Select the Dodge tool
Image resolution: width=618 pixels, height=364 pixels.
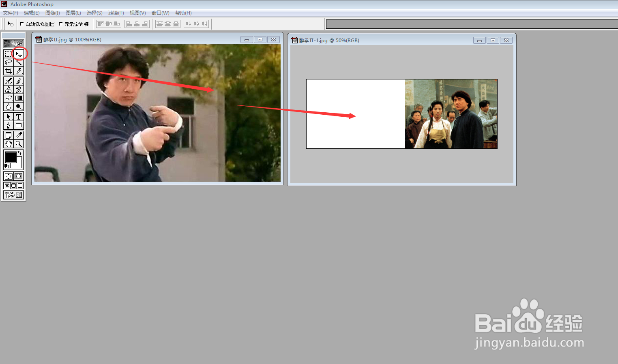[19, 107]
